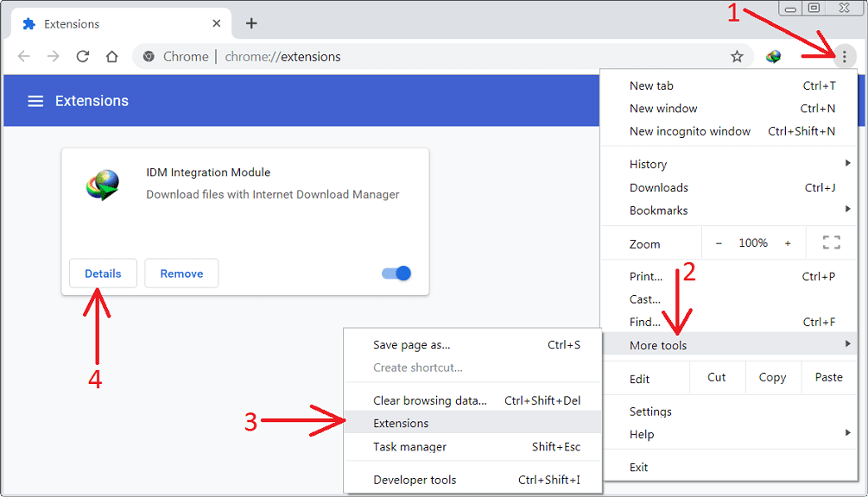Click the back navigation arrow

click(23, 55)
